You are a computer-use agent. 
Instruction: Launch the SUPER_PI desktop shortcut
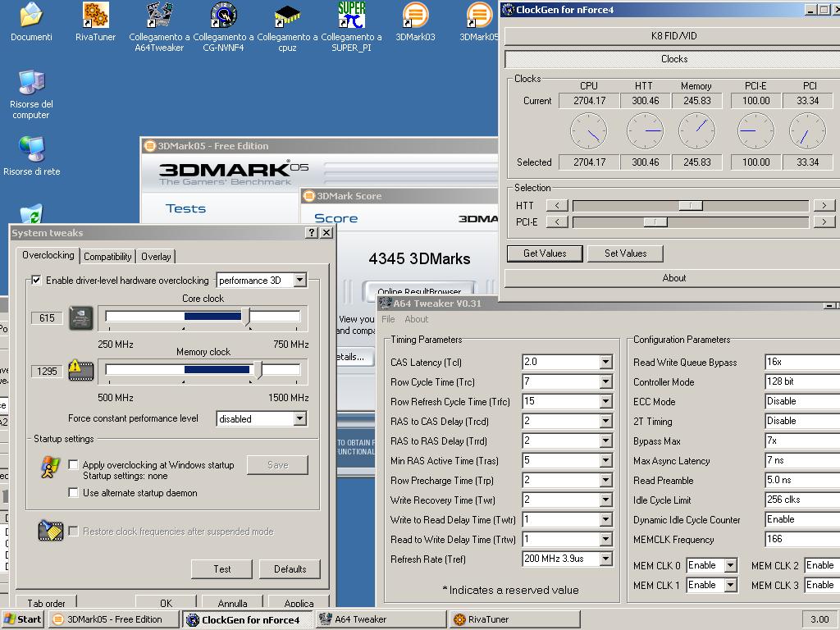click(x=351, y=15)
